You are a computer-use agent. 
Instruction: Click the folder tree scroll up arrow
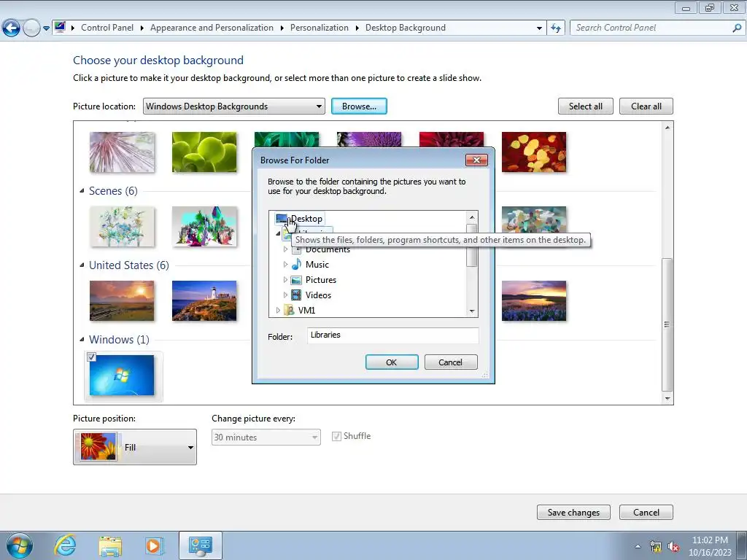472,217
